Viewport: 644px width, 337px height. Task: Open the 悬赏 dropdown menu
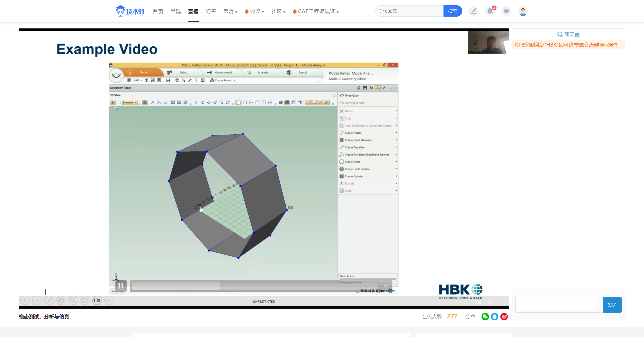[x=230, y=11]
